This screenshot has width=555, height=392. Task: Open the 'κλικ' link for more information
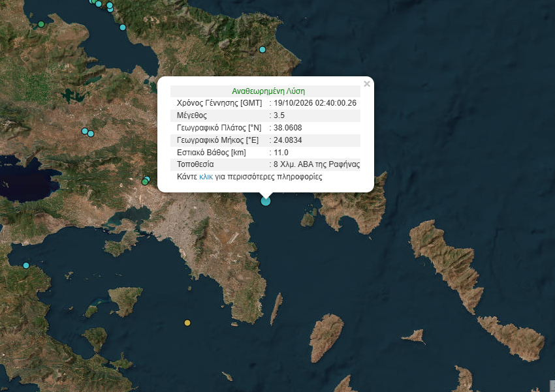(206, 177)
